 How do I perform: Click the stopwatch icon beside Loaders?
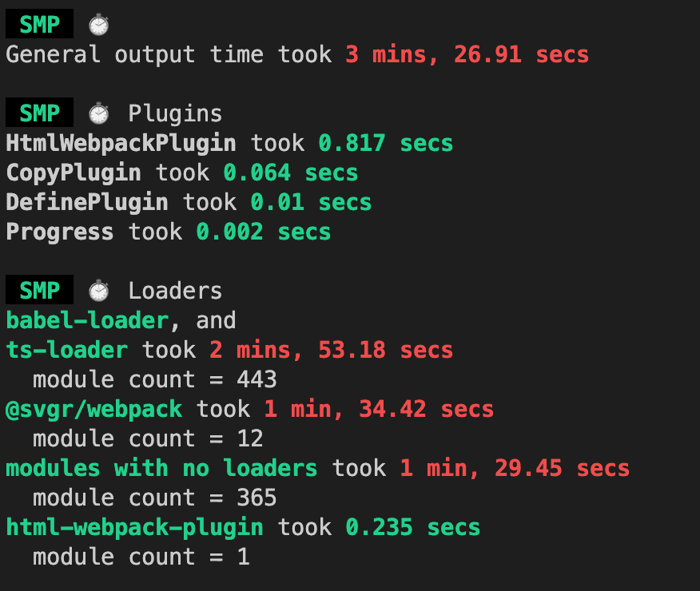(98, 291)
